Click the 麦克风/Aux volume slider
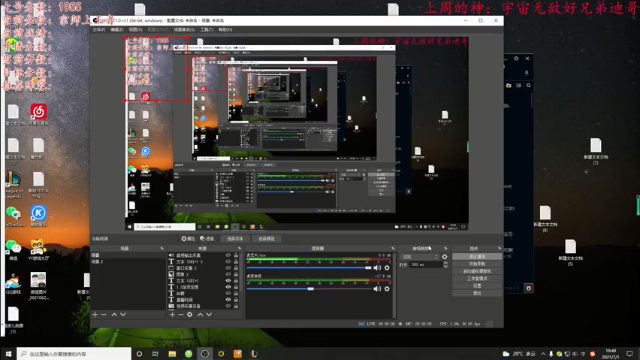640x360 pixels. (x=309, y=268)
